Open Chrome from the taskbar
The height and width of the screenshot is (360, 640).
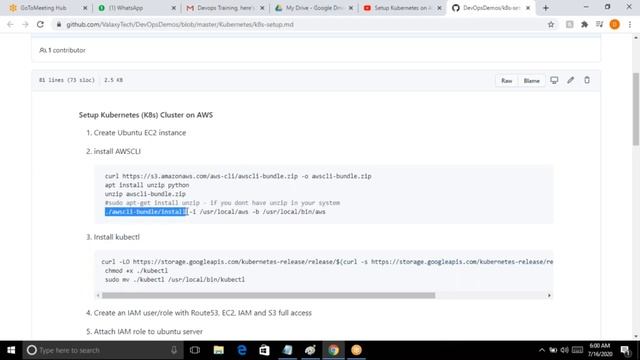[333, 350]
